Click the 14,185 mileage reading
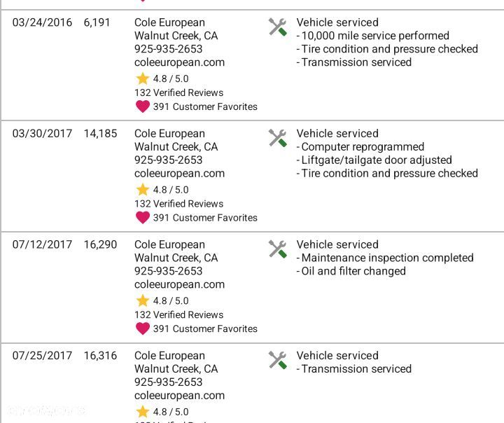504x423 pixels. (100, 134)
